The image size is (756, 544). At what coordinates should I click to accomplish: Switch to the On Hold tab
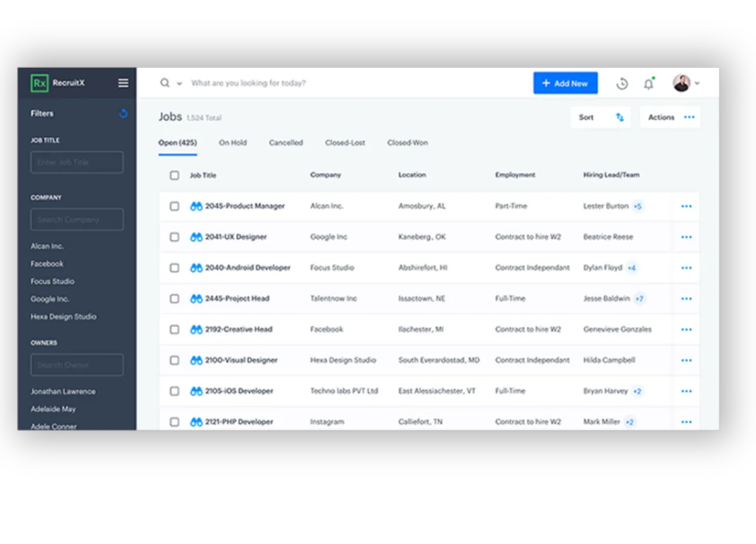(233, 143)
